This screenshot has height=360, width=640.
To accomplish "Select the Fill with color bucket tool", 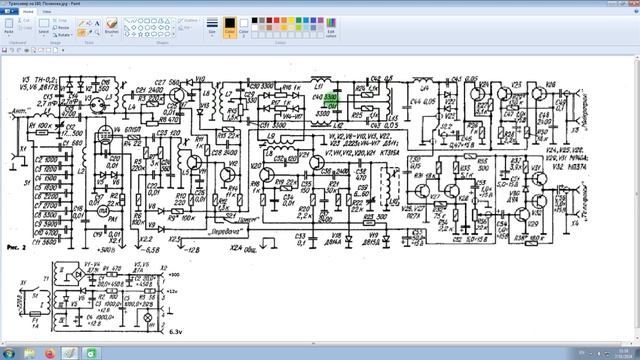I will click(x=89, y=24).
